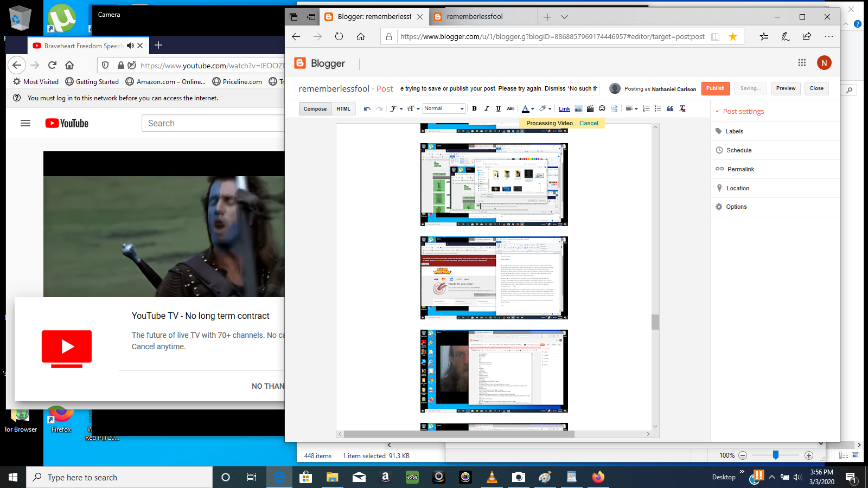Adjust the zoom slider in Explorer status bar
868x488 pixels.
click(x=776, y=455)
